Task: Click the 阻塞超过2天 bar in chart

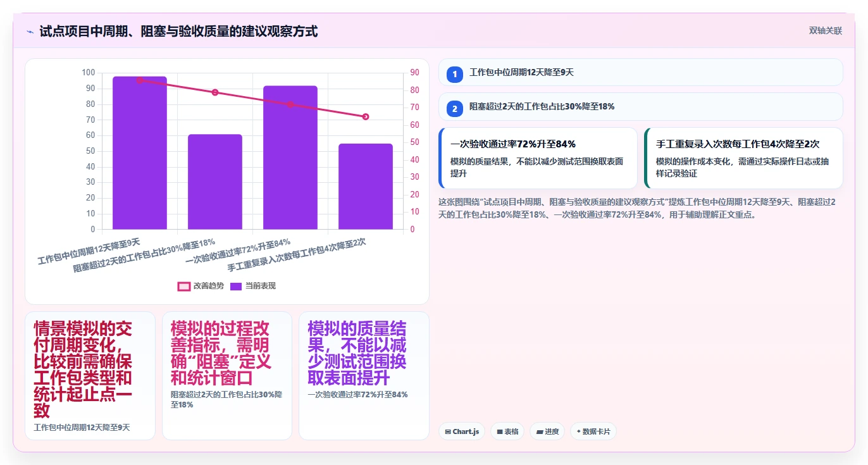Action: coord(215,182)
